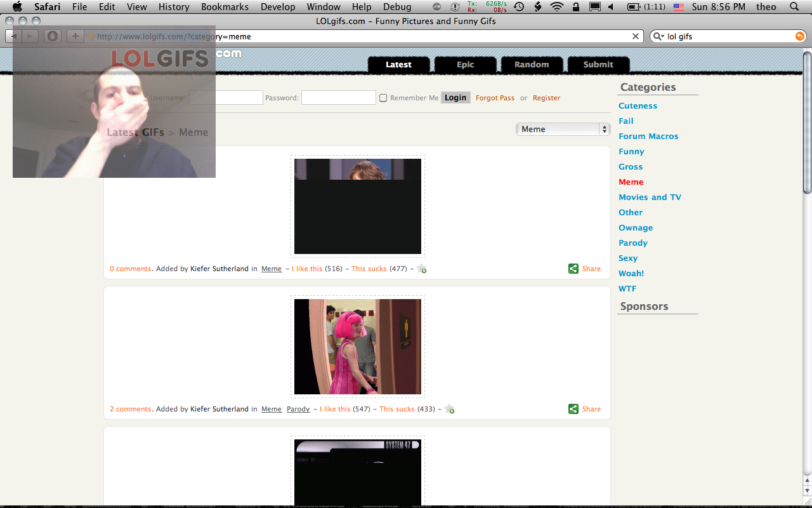Screen dimensions: 812x508
Task: Switch to the Epic tab
Action: click(x=465, y=64)
